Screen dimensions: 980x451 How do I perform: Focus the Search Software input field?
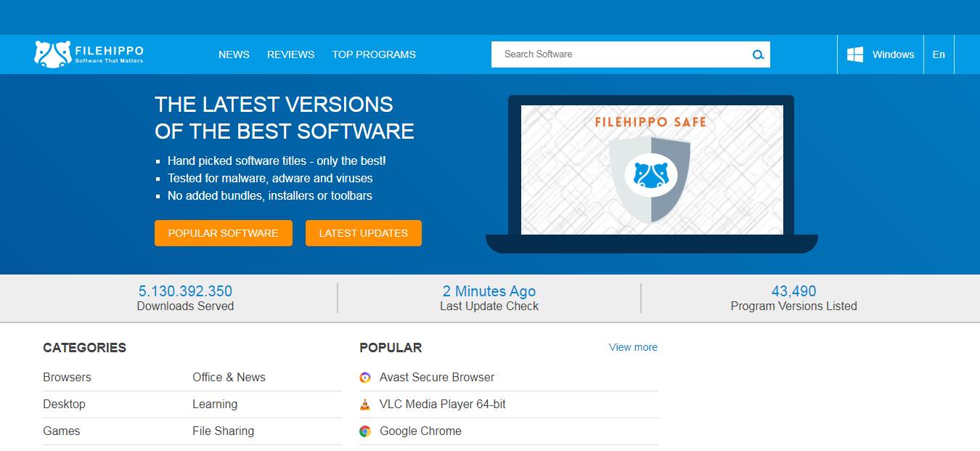(621, 54)
